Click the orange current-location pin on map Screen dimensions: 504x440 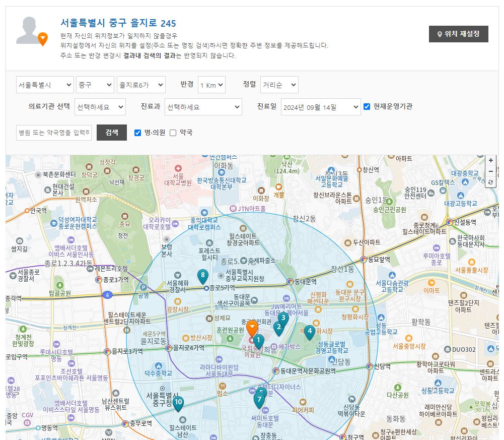coord(252,328)
